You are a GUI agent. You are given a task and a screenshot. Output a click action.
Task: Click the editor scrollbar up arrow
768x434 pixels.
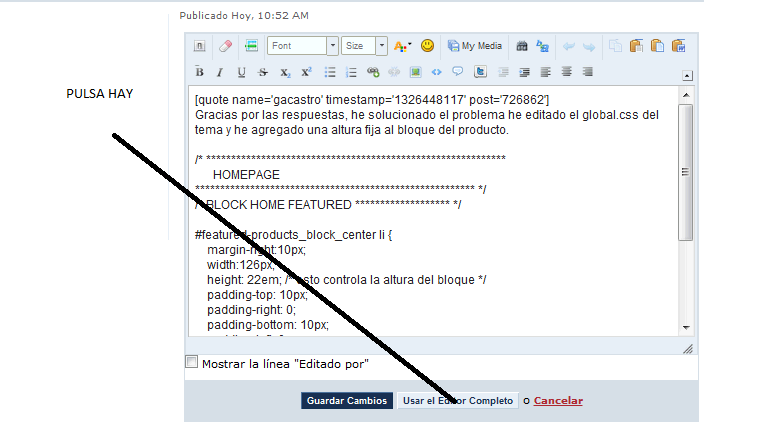tap(686, 95)
